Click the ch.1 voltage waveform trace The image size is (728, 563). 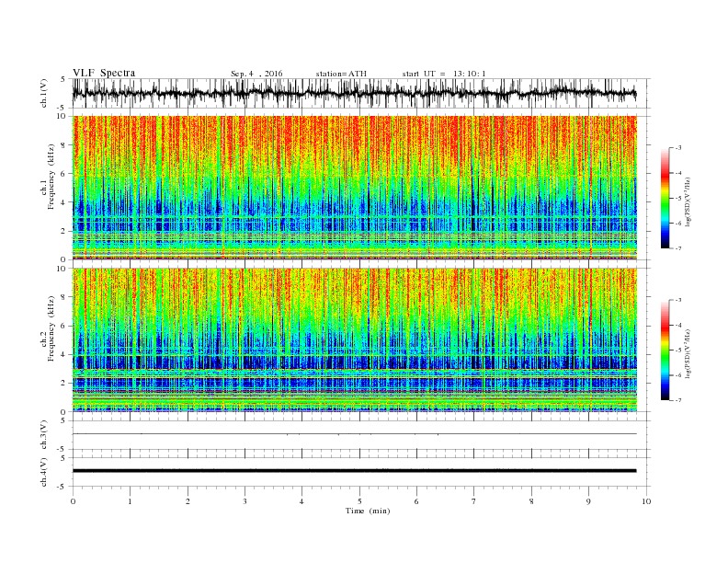pyautogui.click(x=355, y=93)
